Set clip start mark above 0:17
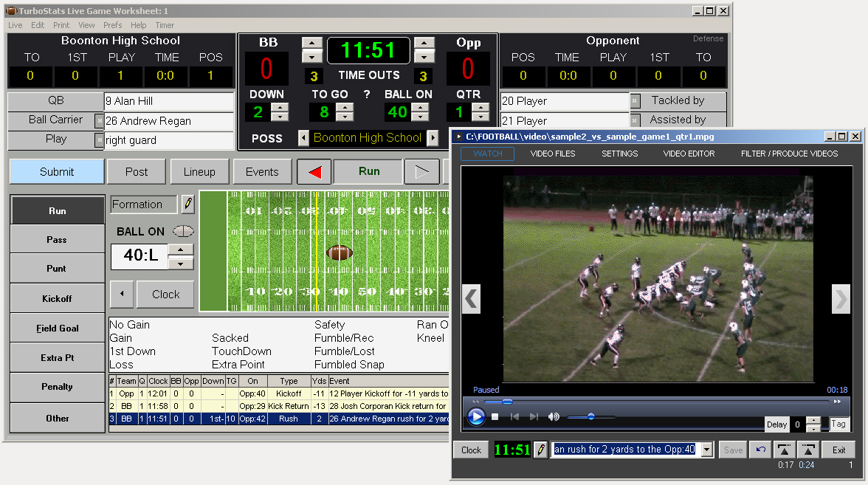Screen dimensions: 868x485 pyautogui.click(x=785, y=450)
